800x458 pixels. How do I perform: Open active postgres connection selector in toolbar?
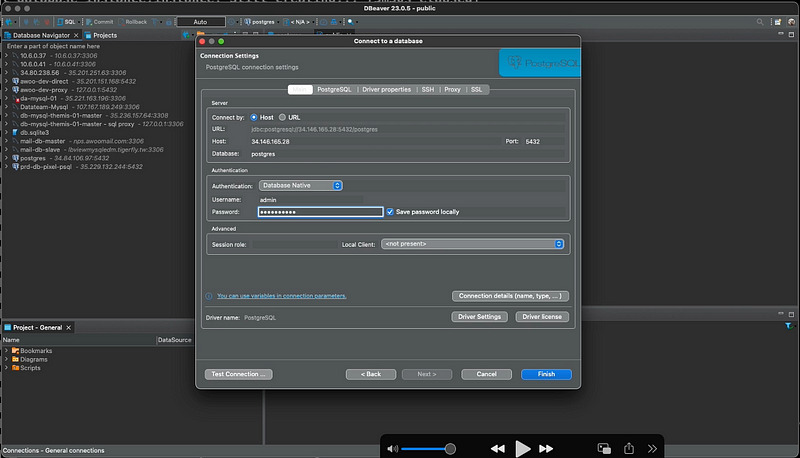point(260,22)
